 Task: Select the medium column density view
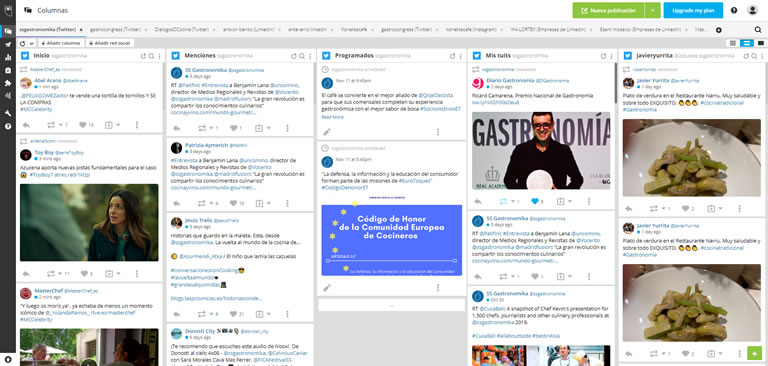746,43
